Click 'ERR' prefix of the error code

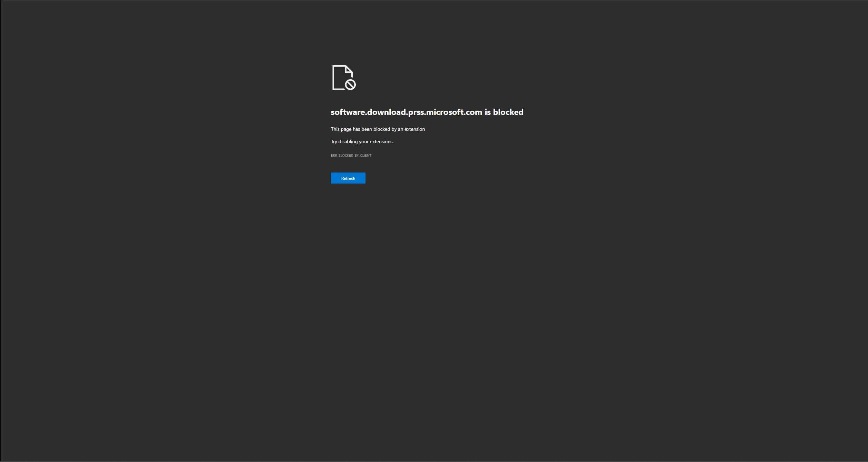(334, 156)
